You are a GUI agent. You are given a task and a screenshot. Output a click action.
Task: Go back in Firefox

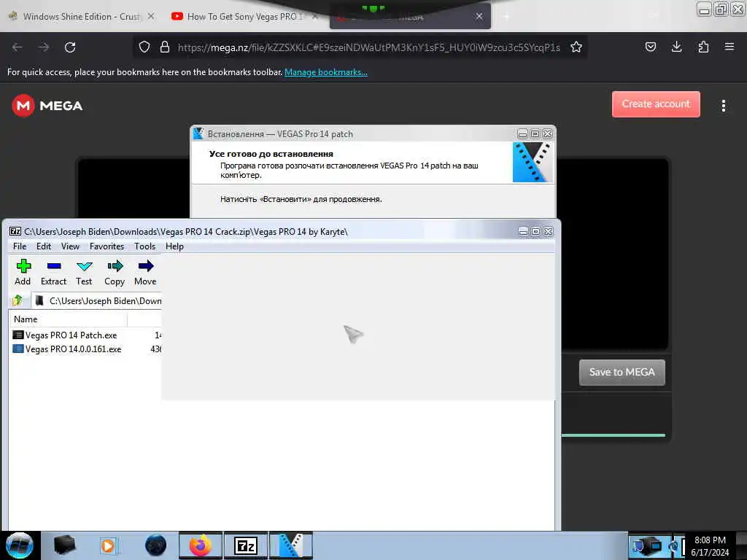point(18,47)
